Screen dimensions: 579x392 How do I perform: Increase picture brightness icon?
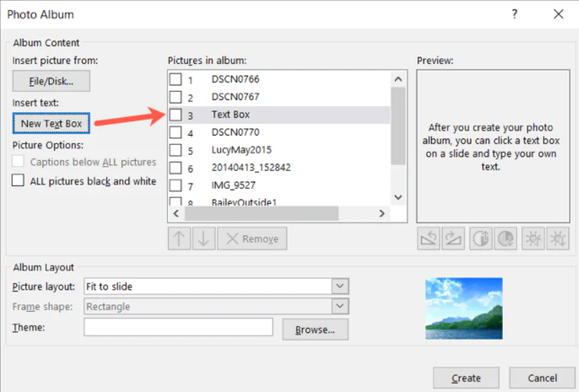click(533, 239)
